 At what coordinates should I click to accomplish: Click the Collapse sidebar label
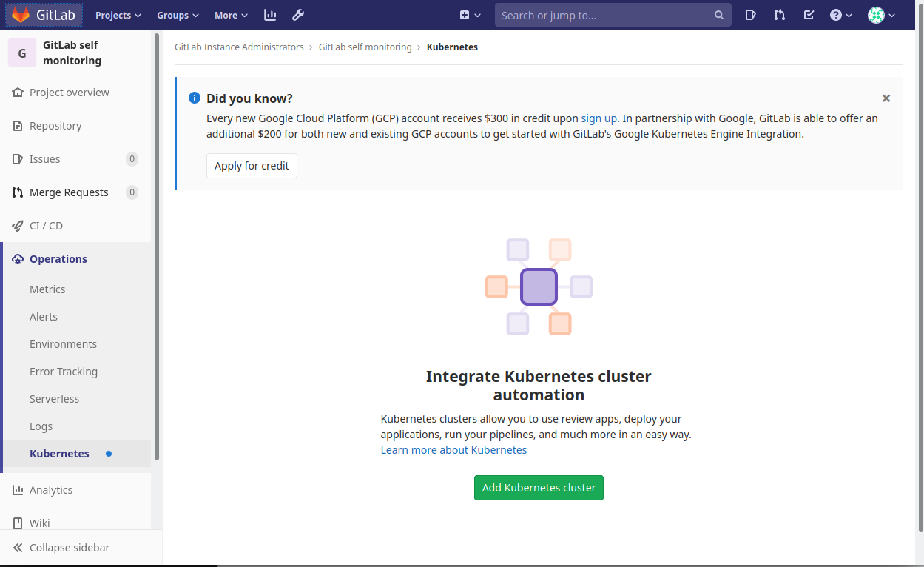(x=70, y=548)
